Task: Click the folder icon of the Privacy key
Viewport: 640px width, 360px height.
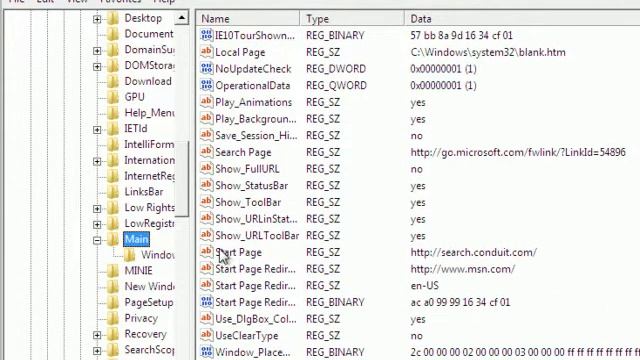Action: 113,318
